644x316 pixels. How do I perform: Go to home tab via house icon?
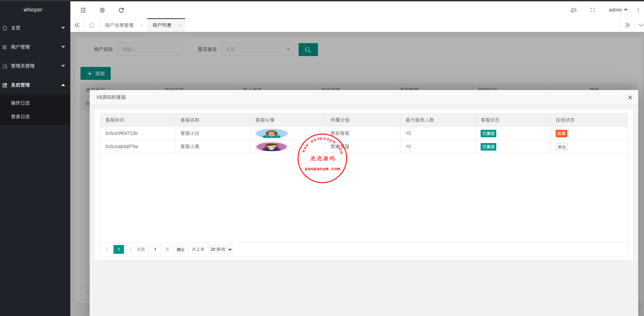click(92, 25)
